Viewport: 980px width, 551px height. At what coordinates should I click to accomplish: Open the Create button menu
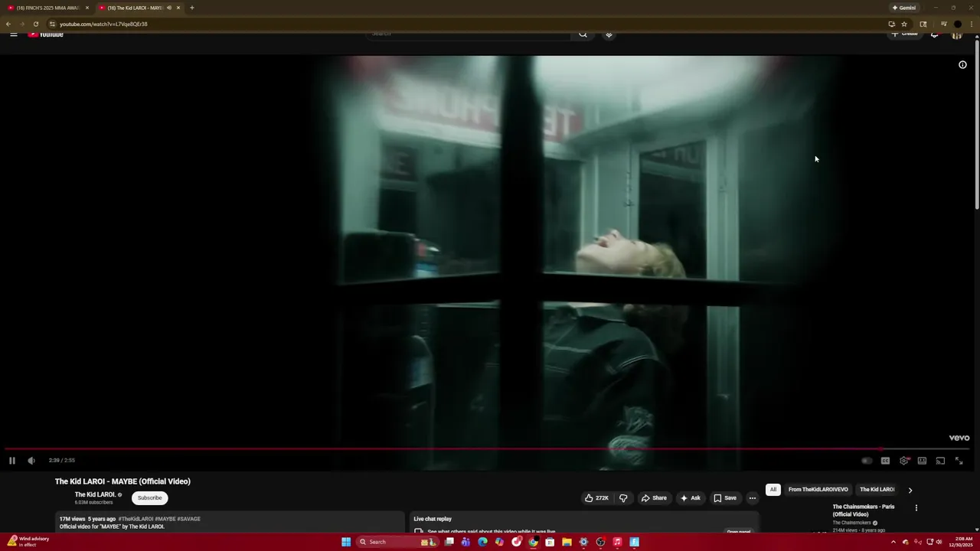pos(905,34)
